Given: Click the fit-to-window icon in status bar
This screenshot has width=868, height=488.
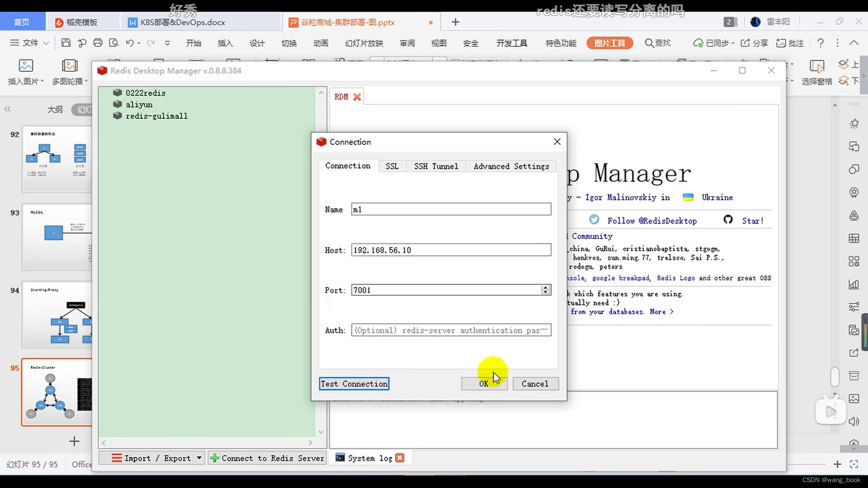Looking at the screenshot, I should pos(854,464).
